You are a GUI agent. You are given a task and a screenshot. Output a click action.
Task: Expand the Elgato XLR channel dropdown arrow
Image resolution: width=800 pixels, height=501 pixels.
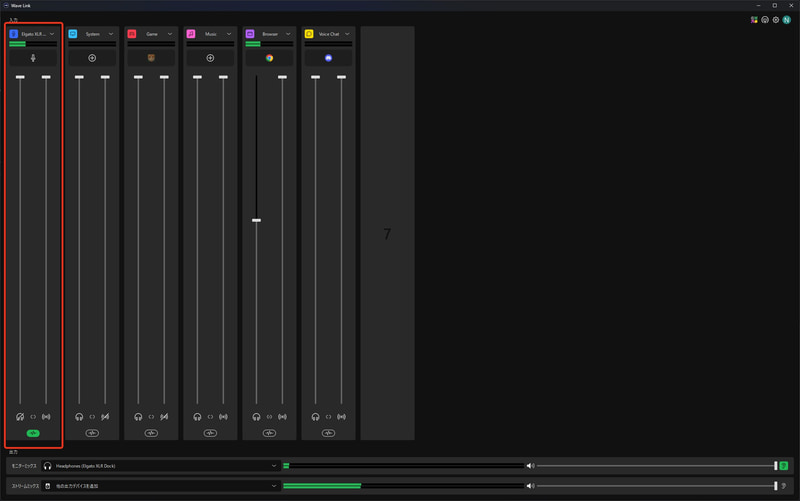pyautogui.click(x=52, y=34)
